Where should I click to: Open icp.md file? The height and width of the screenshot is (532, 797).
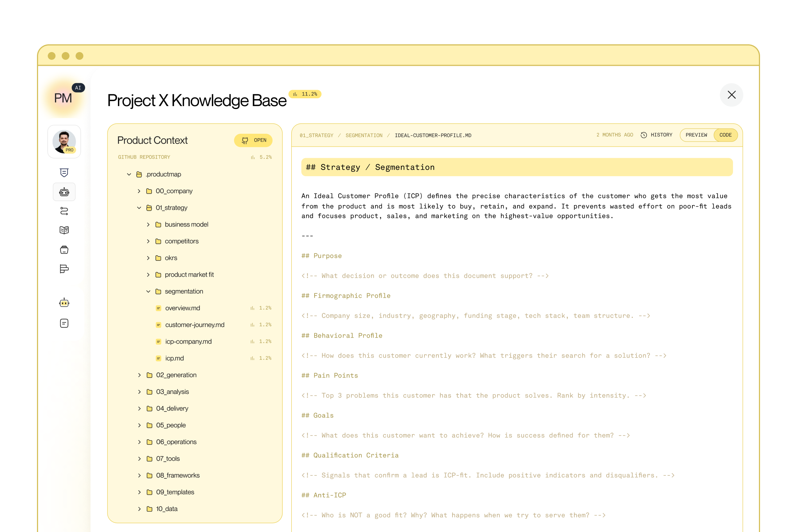point(174,358)
